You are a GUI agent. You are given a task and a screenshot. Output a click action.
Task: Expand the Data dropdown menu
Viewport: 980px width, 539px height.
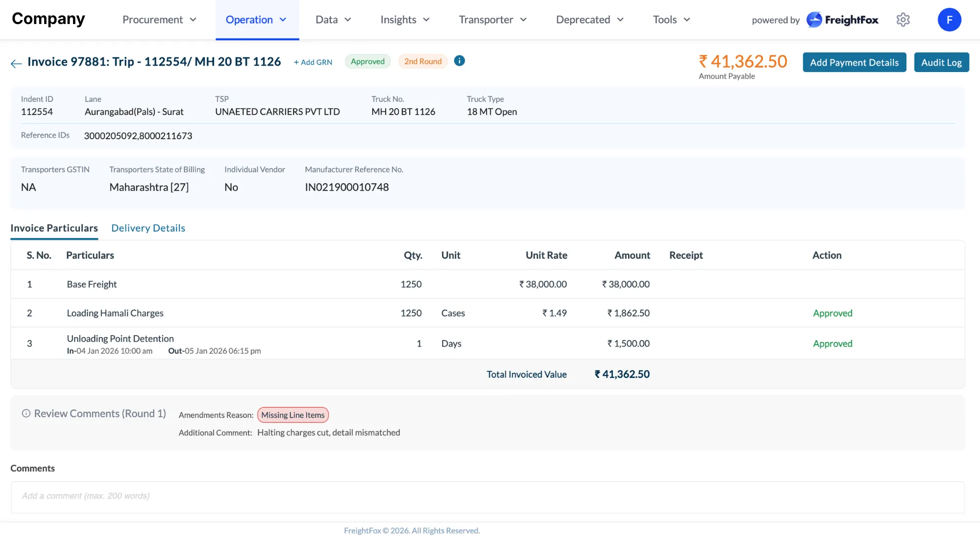coord(333,20)
